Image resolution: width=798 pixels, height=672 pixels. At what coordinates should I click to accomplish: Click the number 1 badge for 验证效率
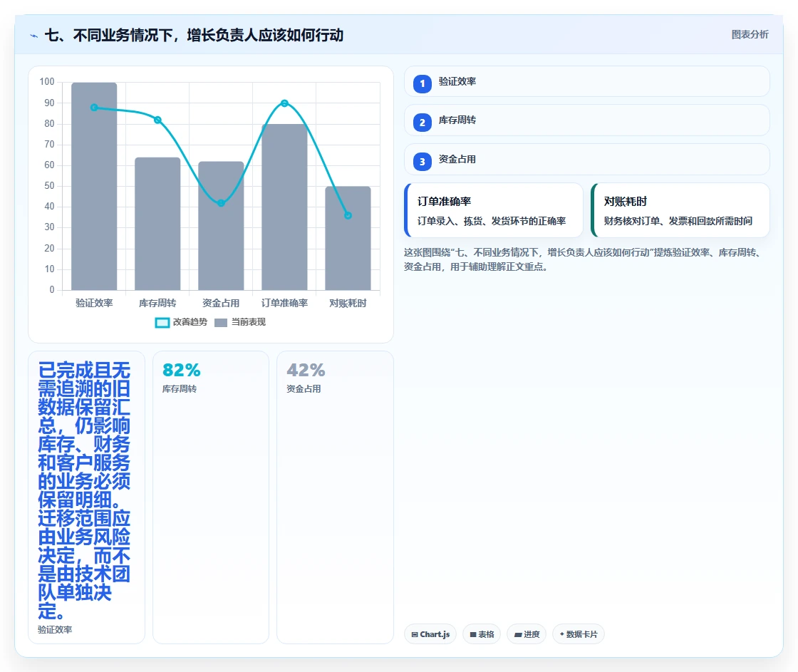(x=422, y=83)
